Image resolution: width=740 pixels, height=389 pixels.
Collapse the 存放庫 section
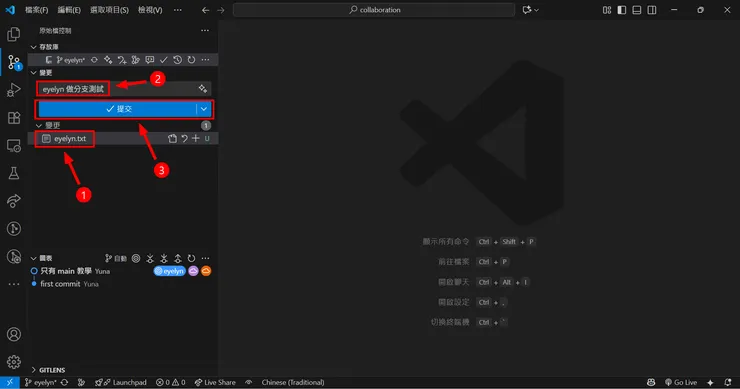[x=34, y=47]
